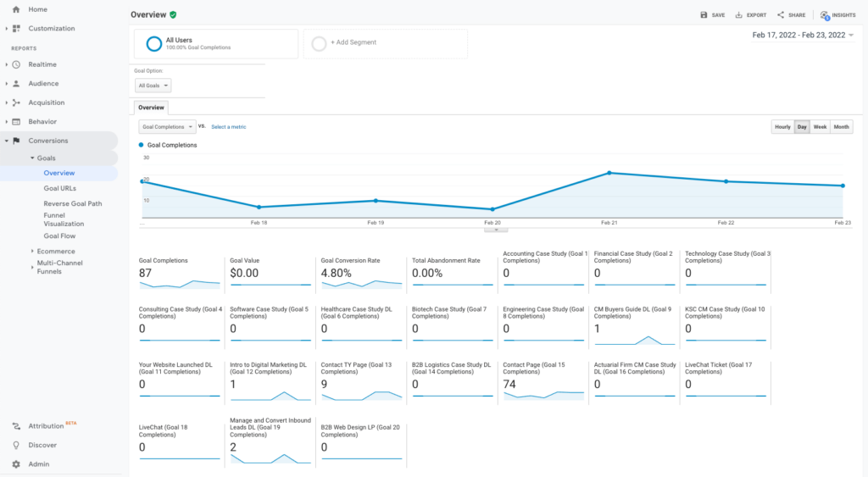Open Realtime reports clock icon
The width and height of the screenshot is (868, 477).
click(x=16, y=64)
